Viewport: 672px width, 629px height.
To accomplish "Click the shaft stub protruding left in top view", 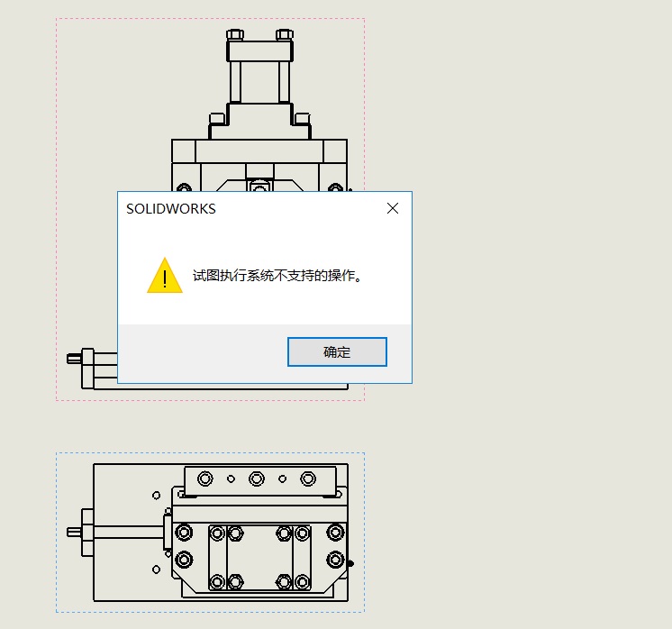I will 74,532.
